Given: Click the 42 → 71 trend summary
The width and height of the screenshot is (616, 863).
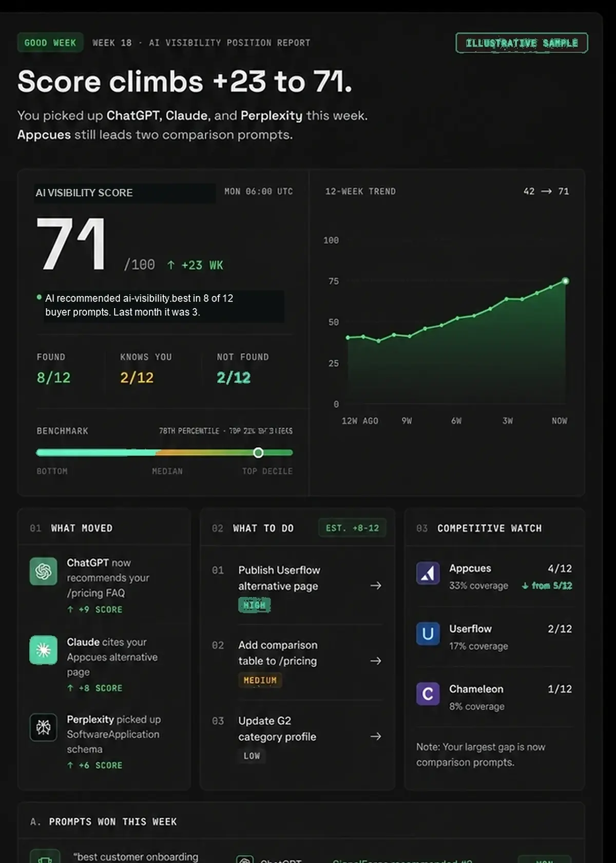Looking at the screenshot, I should tap(546, 191).
